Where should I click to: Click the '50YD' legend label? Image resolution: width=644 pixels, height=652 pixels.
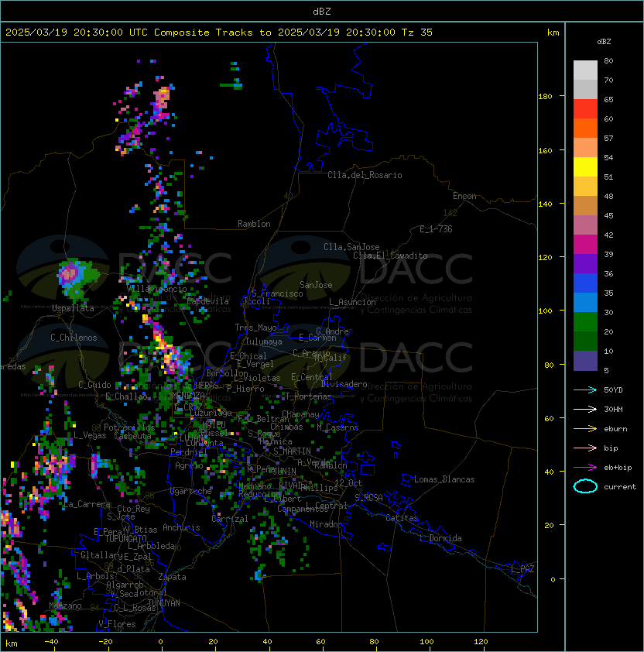tap(613, 390)
